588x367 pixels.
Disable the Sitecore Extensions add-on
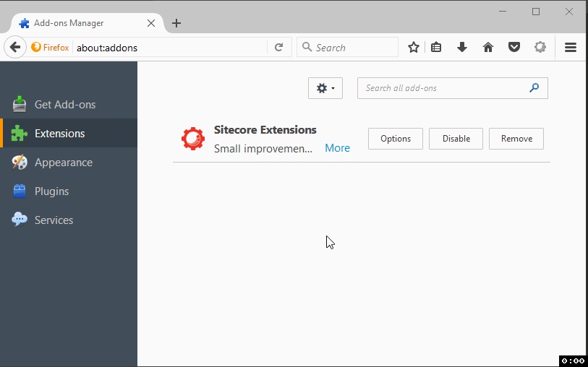(456, 139)
